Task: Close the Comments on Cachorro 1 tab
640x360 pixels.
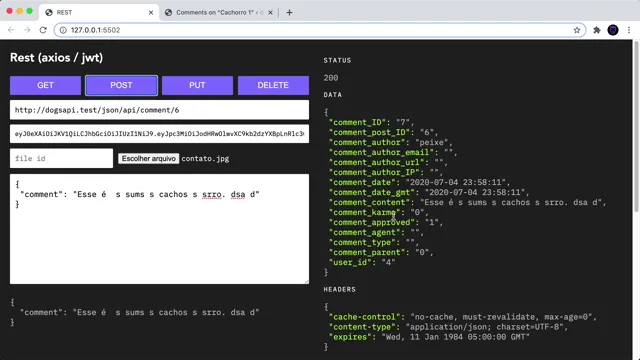Action: click(270, 13)
